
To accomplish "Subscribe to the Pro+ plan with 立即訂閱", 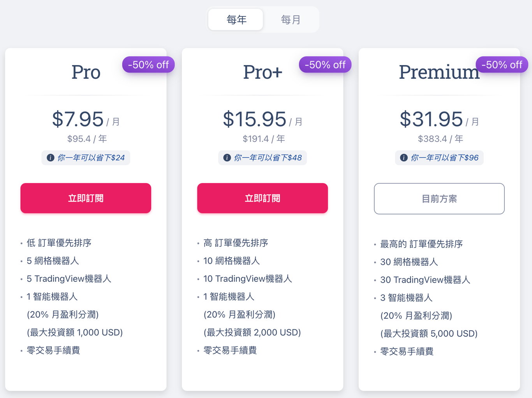I will point(262,198).
